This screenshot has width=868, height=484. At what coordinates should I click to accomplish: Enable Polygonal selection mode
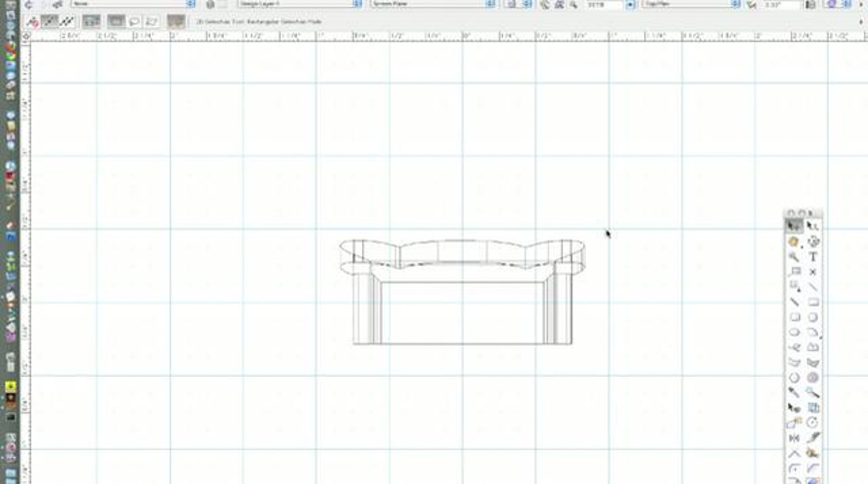pyautogui.click(x=152, y=22)
